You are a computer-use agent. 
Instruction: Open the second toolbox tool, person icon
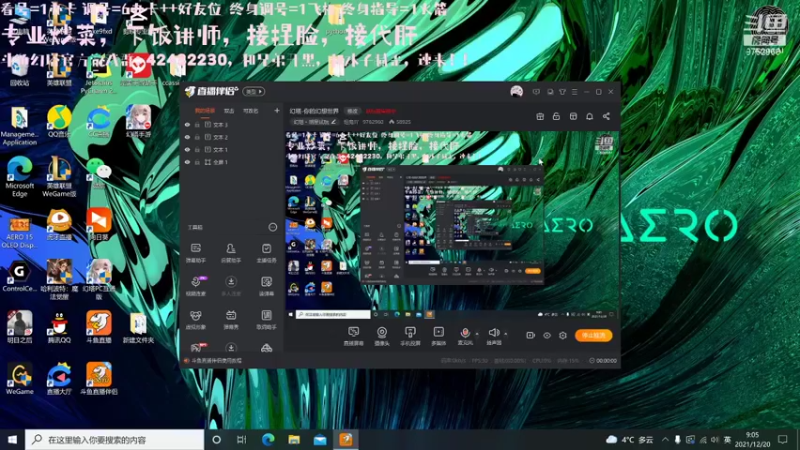(x=231, y=253)
